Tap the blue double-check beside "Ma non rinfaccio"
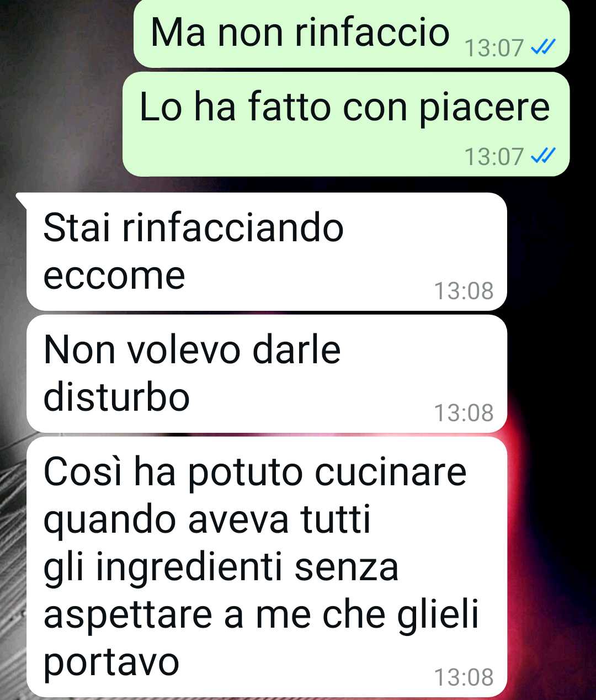Screen dimensions: 596x700 (x=542, y=49)
